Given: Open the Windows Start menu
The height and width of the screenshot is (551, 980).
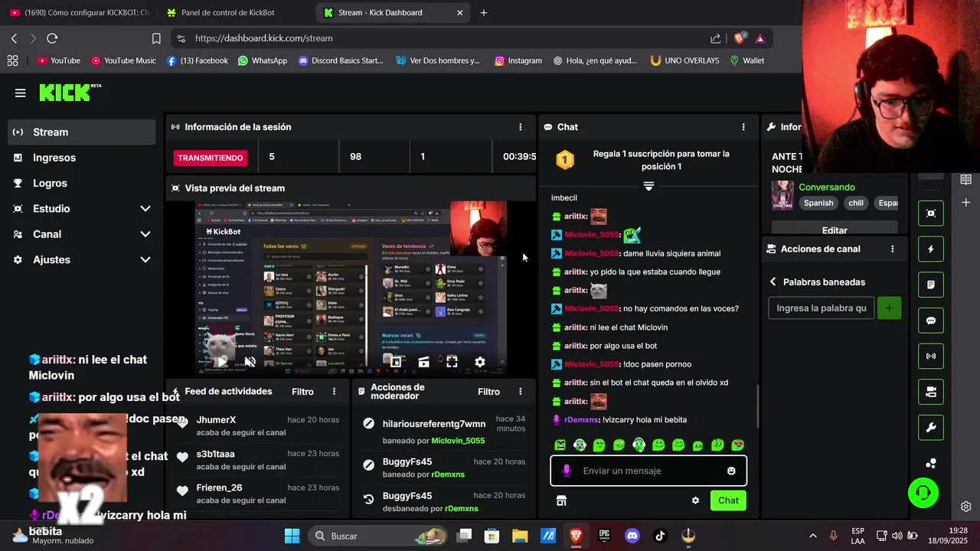Looking at the screenshot, I should (292, 536).
